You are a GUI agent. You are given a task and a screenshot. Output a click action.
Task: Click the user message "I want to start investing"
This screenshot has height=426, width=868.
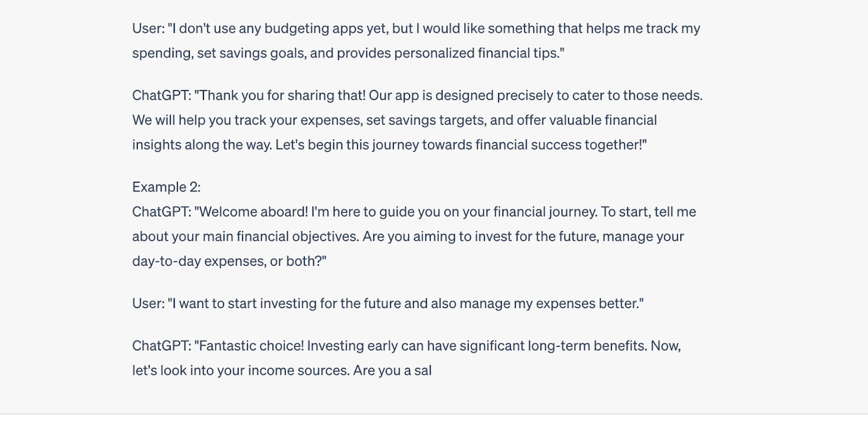click(x=388, y=303)
